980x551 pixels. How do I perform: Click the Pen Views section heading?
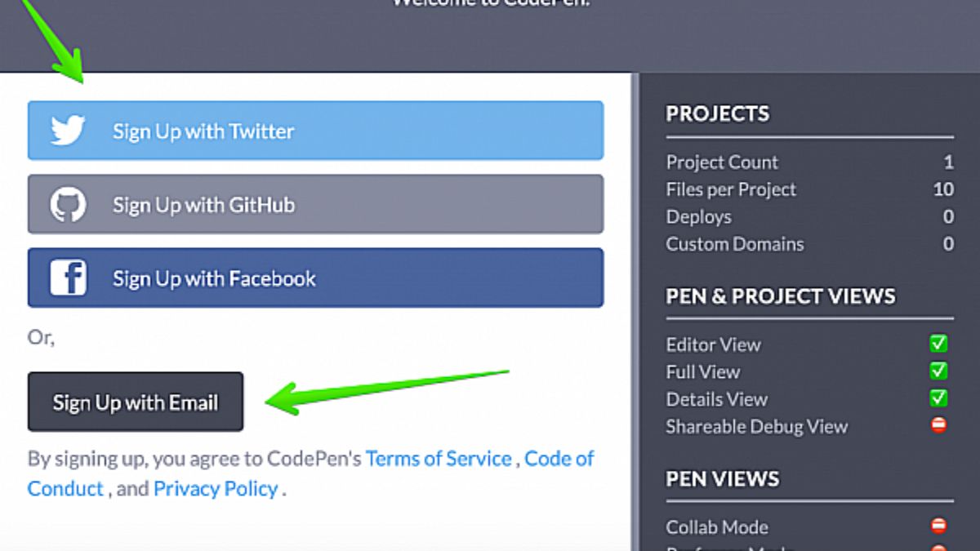coord(722,478)
